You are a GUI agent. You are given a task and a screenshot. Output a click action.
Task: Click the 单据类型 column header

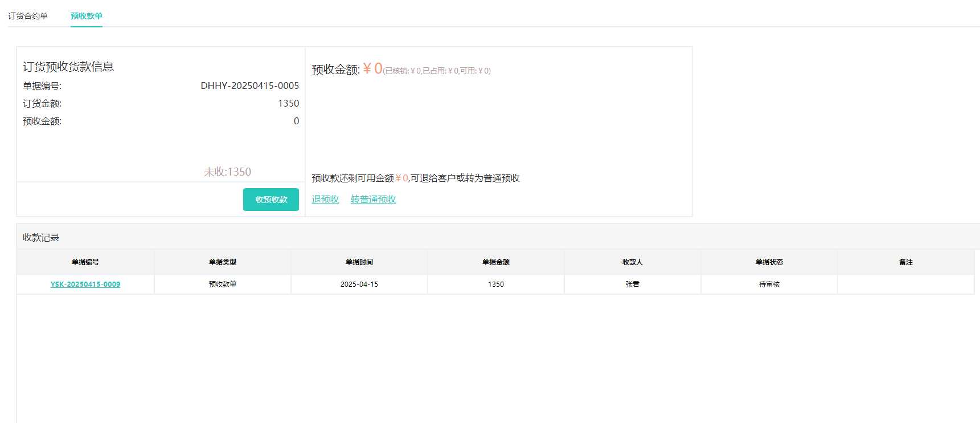[223, 262]
